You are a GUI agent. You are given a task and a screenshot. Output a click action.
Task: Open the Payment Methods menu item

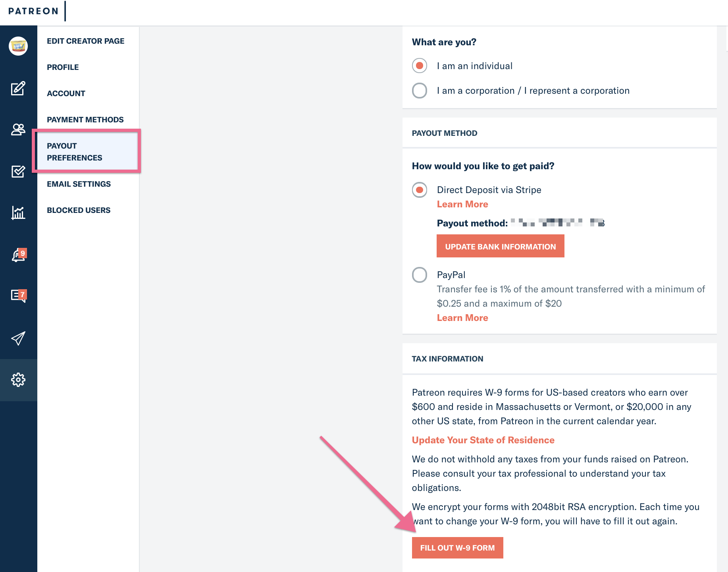tap(85, 120)
